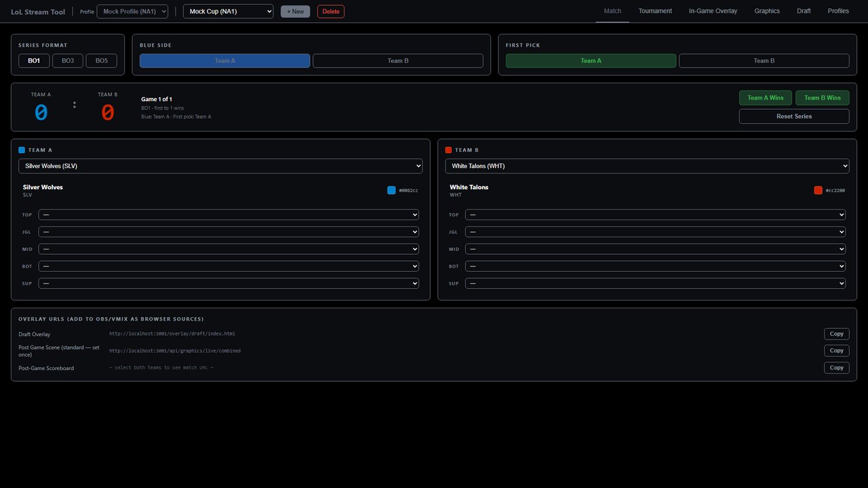The width and height of the screenshot is (868, 488).
Task: Go to the Draft tab
Action: pos(804,12)
